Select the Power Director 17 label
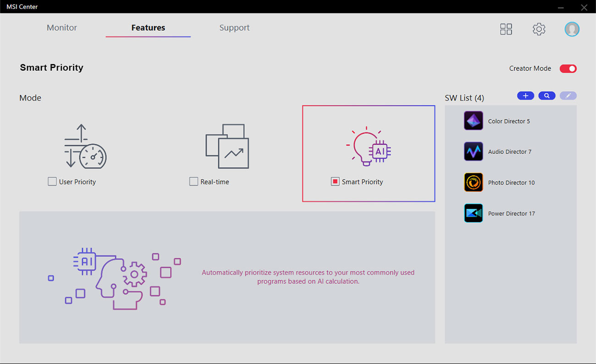 (x=511, y=214)
